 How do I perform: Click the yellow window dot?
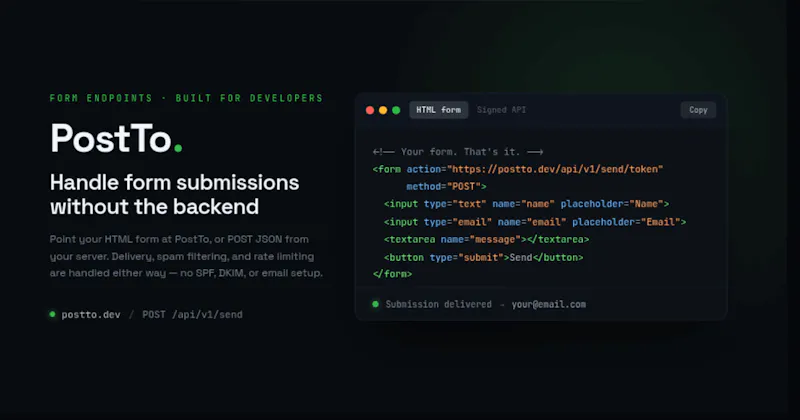[x=383, y=110]
